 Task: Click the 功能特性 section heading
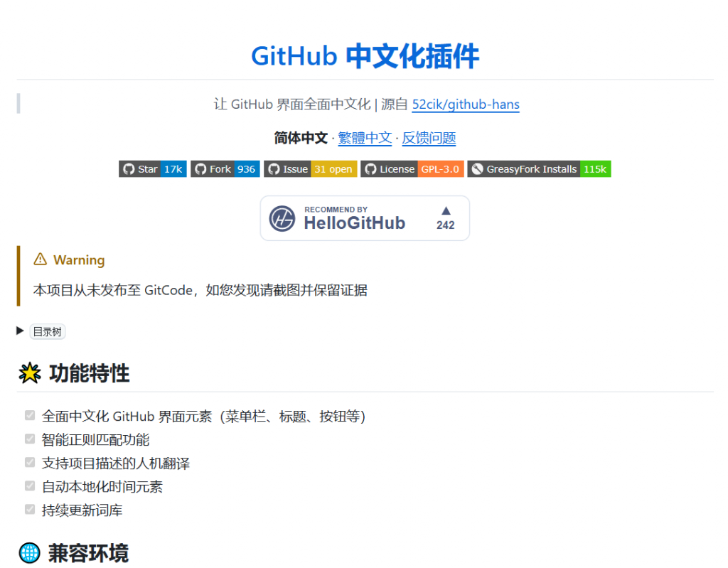click(x=89, y=373)
